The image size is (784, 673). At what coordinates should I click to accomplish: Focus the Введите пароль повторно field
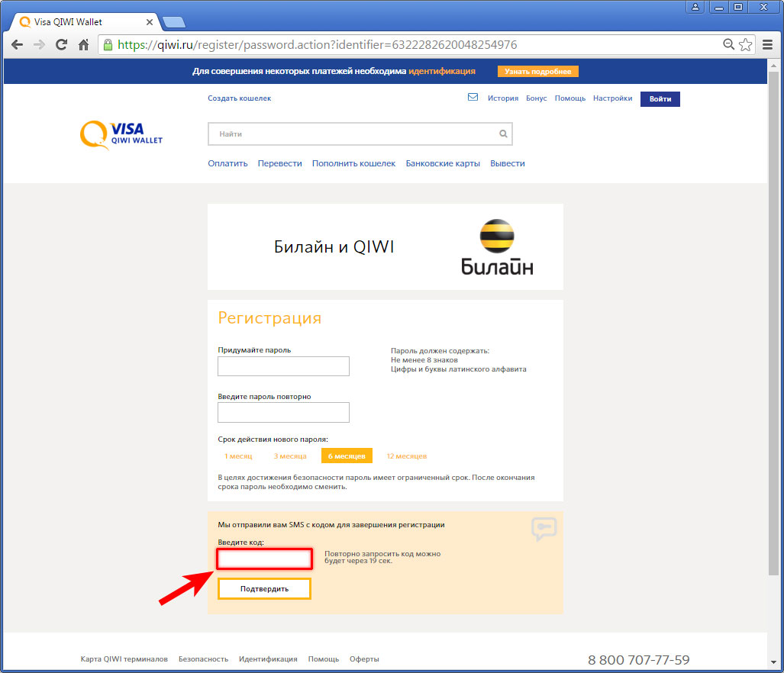283,413
